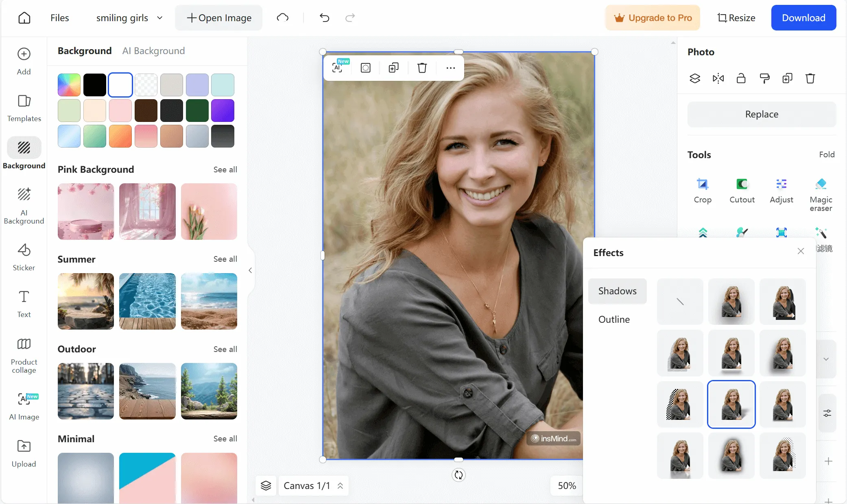This screenshot has width=847, height=504.
Task: Click the Flip horizontal icon
Action: click(x=718, y=78)
